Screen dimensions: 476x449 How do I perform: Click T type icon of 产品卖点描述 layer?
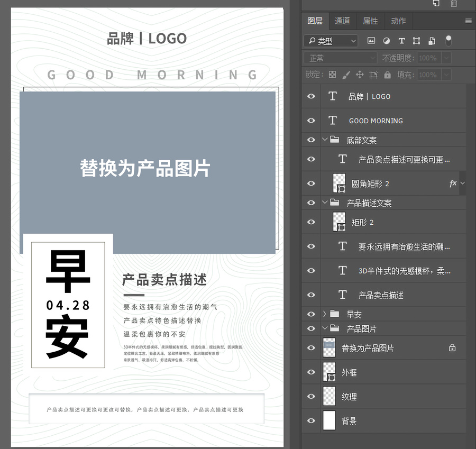point(343,295)
